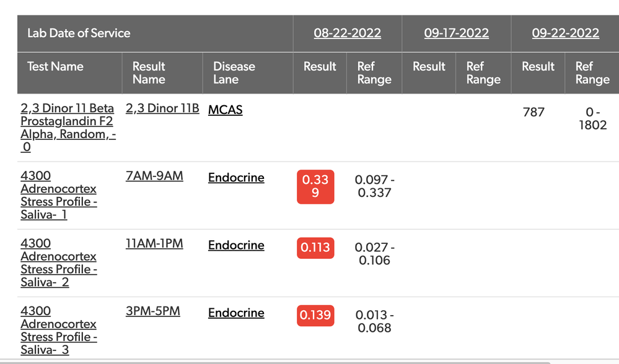619x364 pixels.
Task: Click Endocrine link in the 7AM-9AM row
Action: click(x=236, y=178)
